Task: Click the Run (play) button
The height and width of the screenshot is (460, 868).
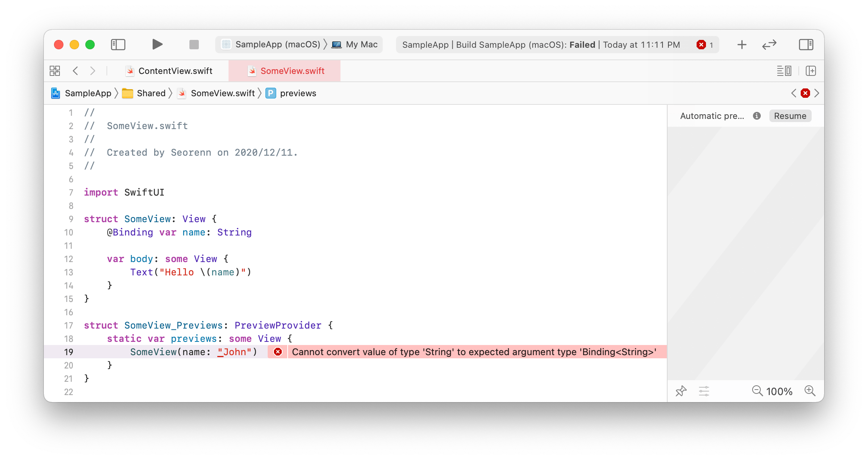Action: 157,45
